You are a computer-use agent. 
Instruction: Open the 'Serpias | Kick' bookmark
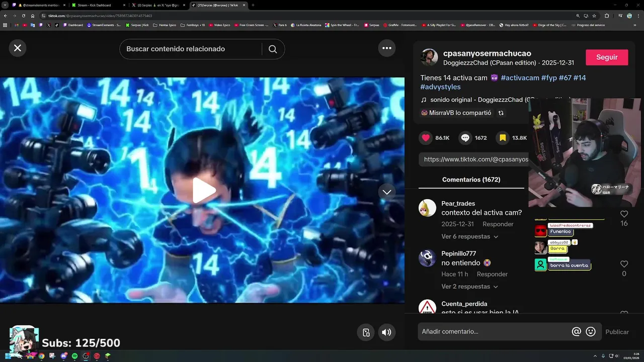(x=137, y=25)
